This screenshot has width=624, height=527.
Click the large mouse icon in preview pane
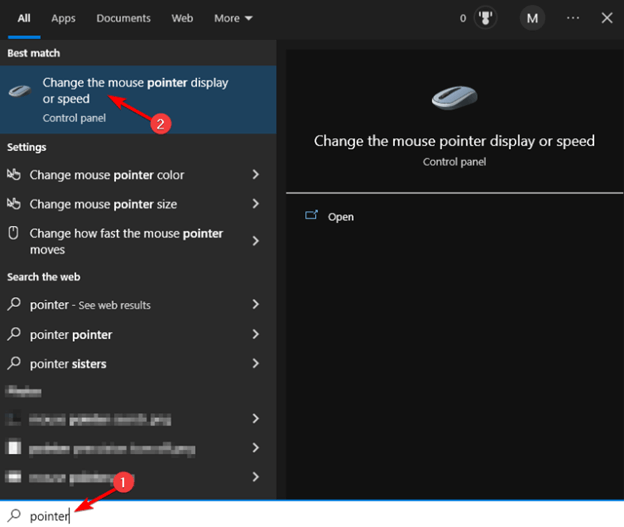(x=454, y=97)
